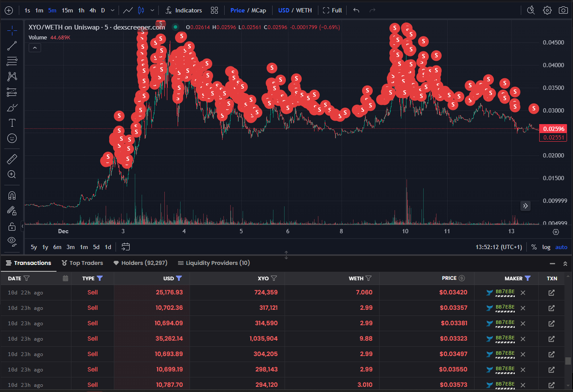
Task: Open the XYO column filter
Action: point(274,278)
